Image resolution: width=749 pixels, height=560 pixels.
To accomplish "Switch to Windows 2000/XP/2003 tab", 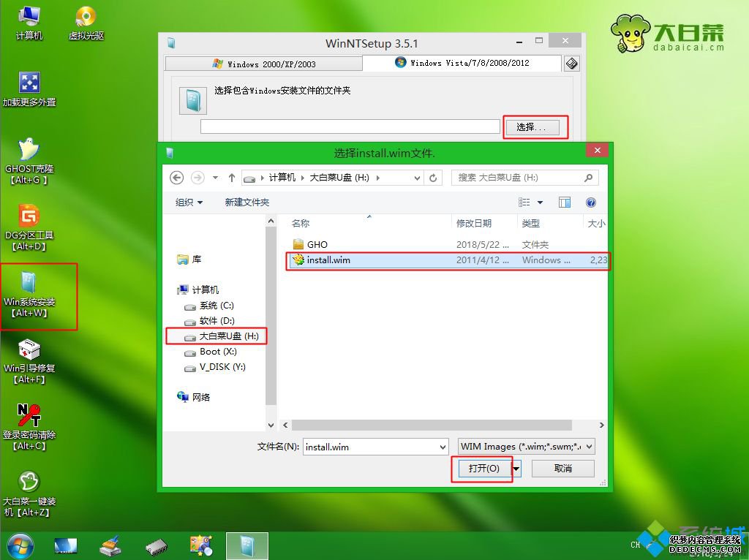I will (x=263, y=64).
